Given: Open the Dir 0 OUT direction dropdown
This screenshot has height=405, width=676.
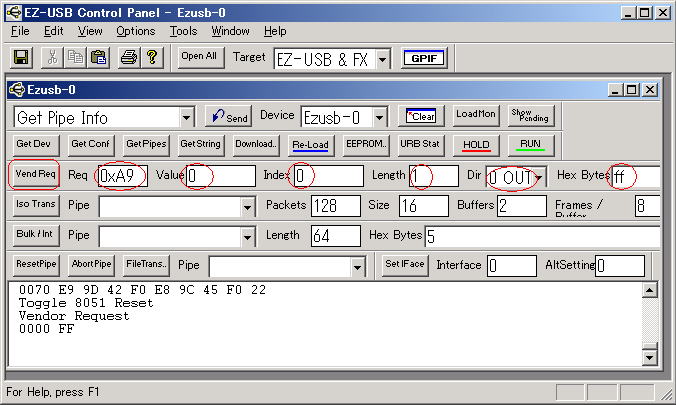Looking at the screenshot, I should point(539,177).
